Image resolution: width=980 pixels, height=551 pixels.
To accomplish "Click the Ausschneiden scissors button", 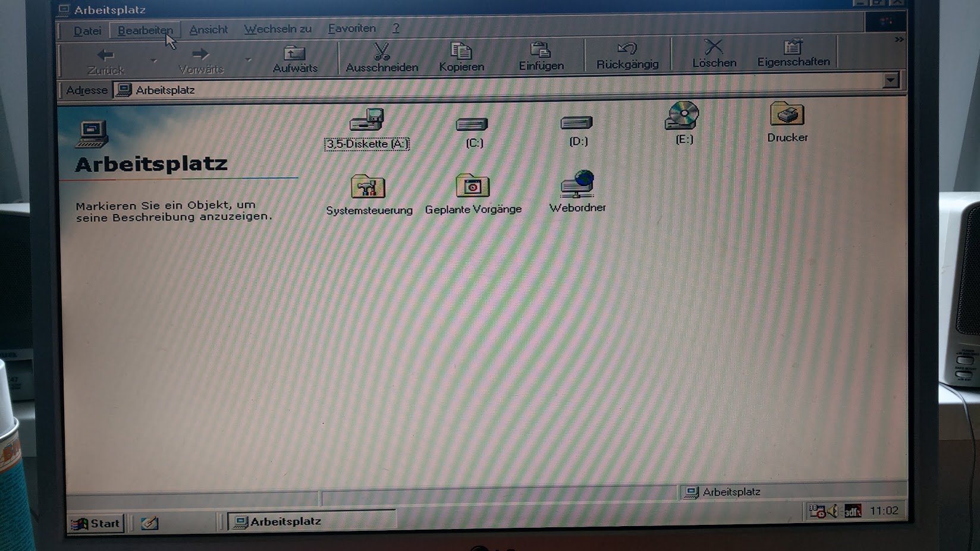I will (382, 58).
